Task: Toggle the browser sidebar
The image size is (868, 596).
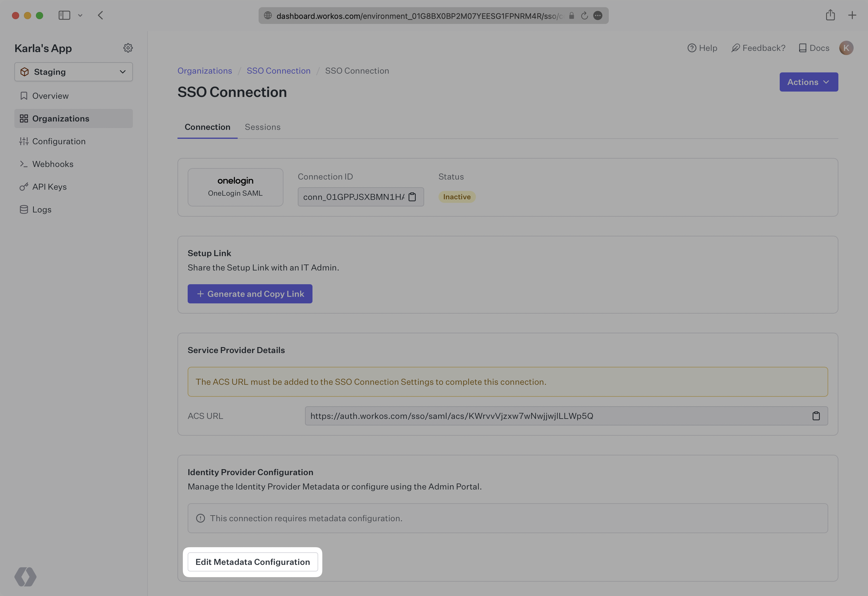Action: (x=64, y=15)
